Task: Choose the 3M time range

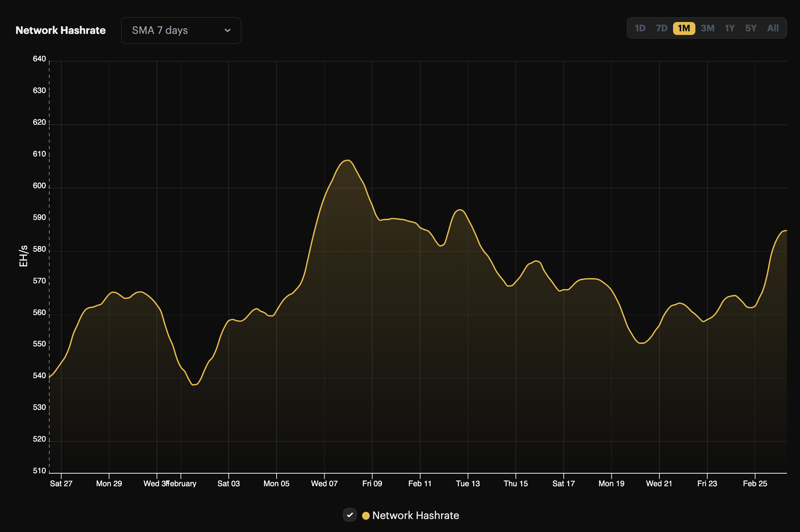Action: click(x=707, y=28)
